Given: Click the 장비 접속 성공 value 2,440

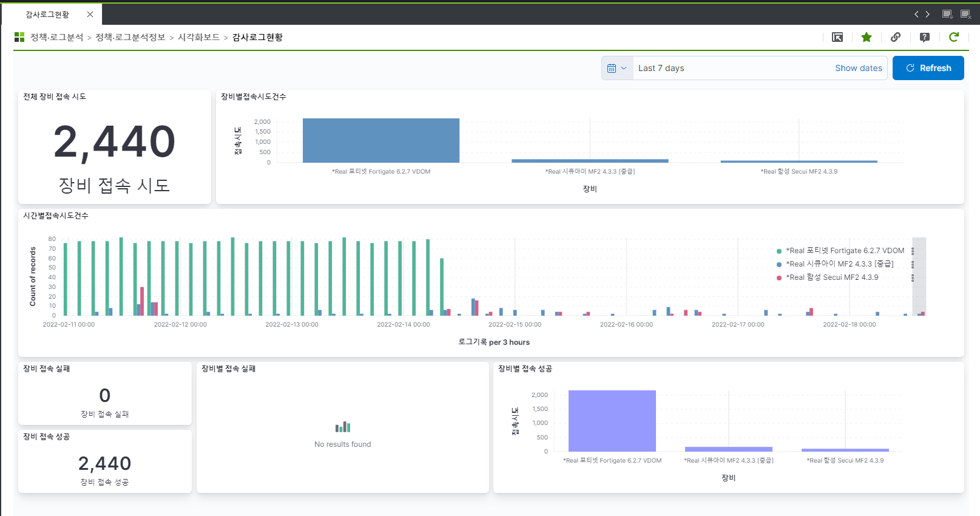Looking at the screenshot, I should point(105,464).
